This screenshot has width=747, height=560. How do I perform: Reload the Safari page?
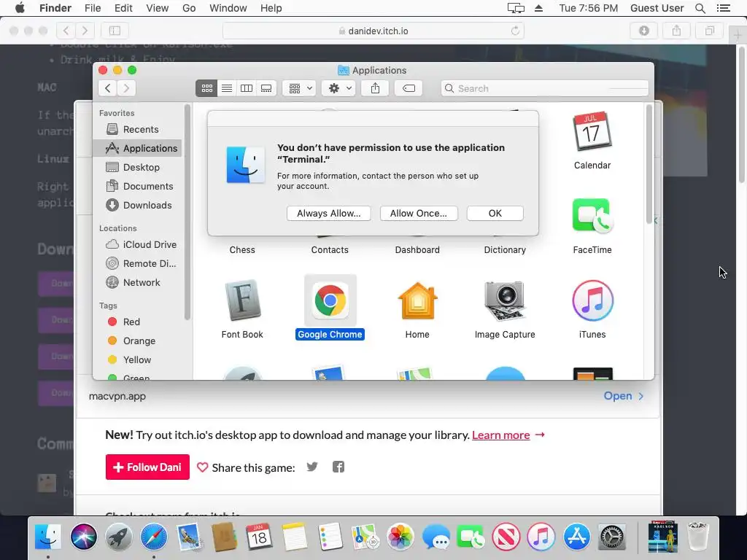[515, 31]
